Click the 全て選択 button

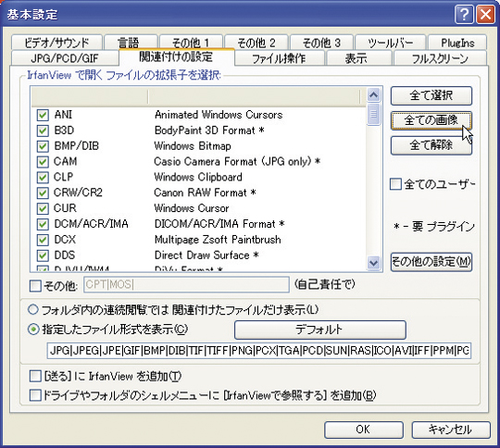431,95
